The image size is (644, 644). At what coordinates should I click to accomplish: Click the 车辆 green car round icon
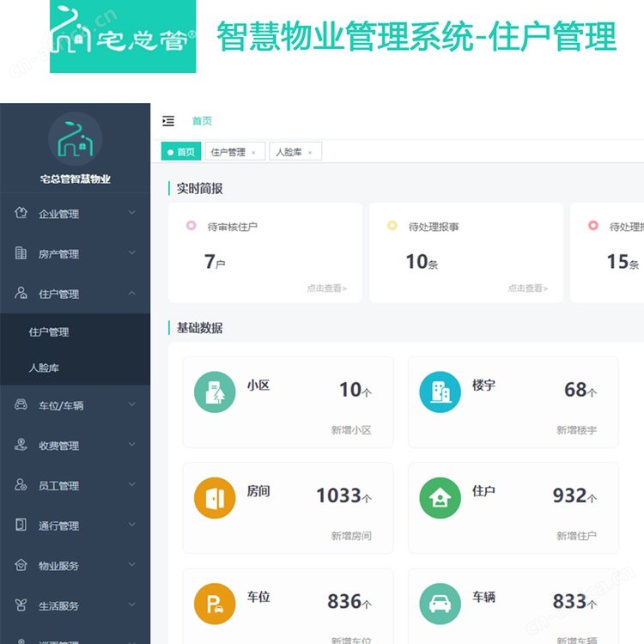pyautogui.click(x=440, y=604)
